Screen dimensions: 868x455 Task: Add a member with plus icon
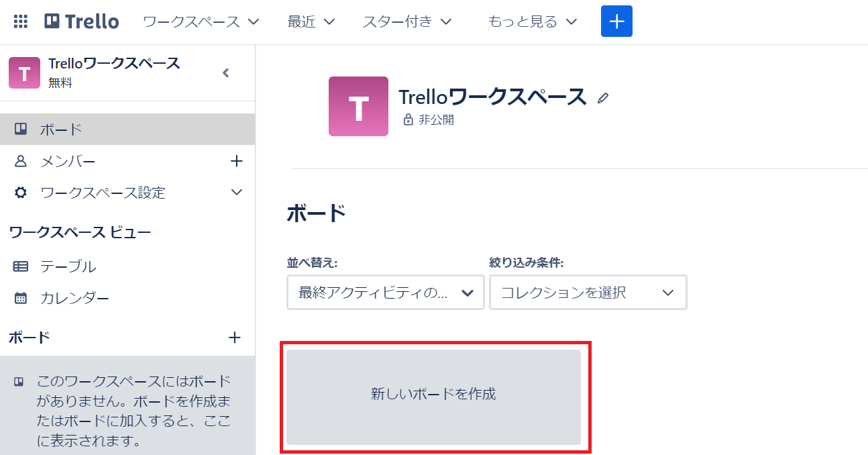tap(236, 161)
